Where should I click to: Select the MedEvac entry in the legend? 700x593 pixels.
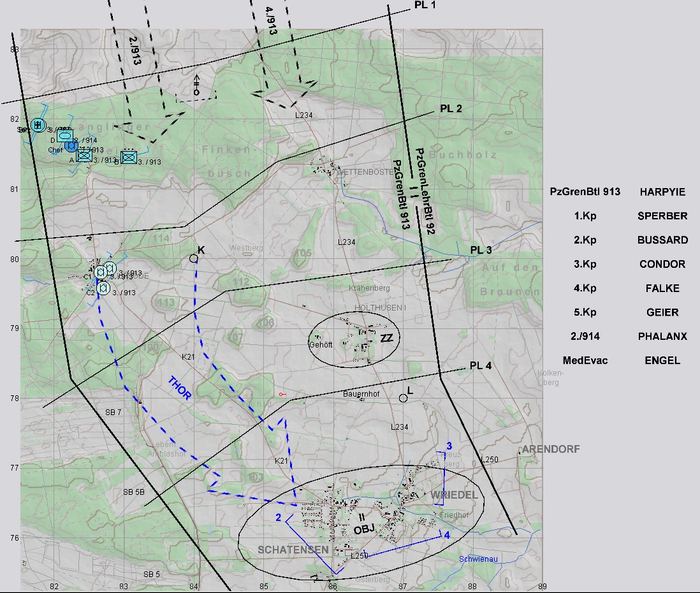(585, 360)
